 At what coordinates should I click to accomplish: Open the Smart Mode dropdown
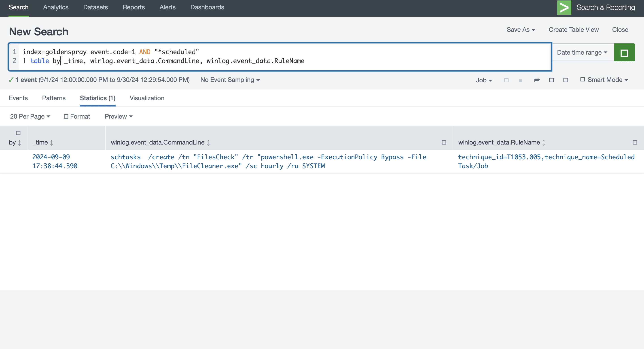pos(604,80)
